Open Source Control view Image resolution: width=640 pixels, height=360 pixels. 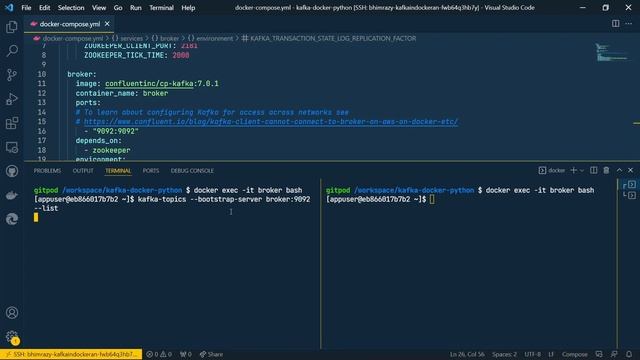12,75
